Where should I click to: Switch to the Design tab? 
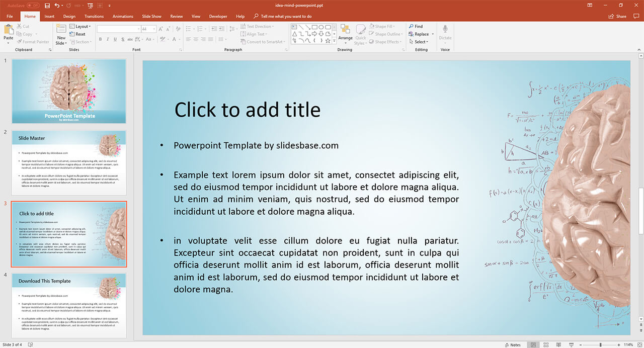tap(69, 16)
